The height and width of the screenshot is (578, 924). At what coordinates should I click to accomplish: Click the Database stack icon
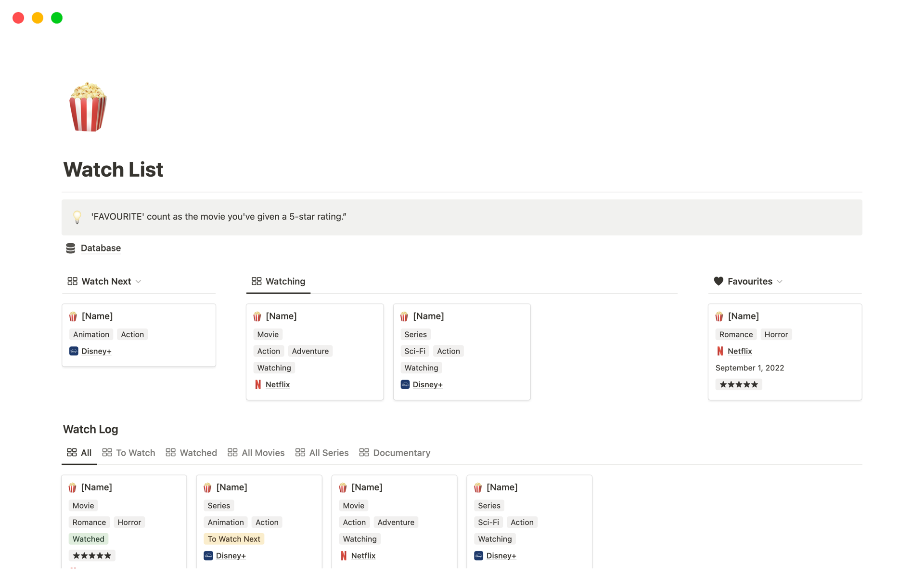point(71,248)
